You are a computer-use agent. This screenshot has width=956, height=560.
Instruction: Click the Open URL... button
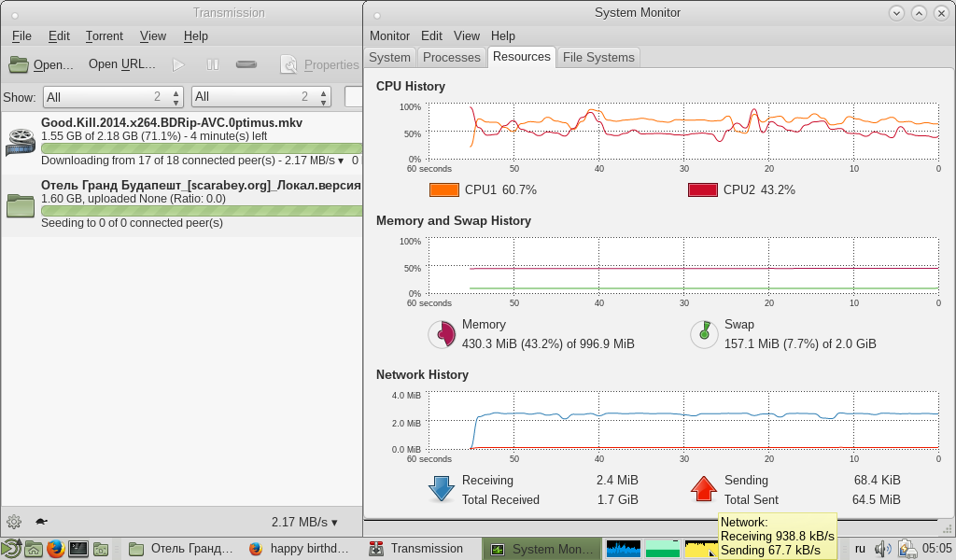click(122, 64)
